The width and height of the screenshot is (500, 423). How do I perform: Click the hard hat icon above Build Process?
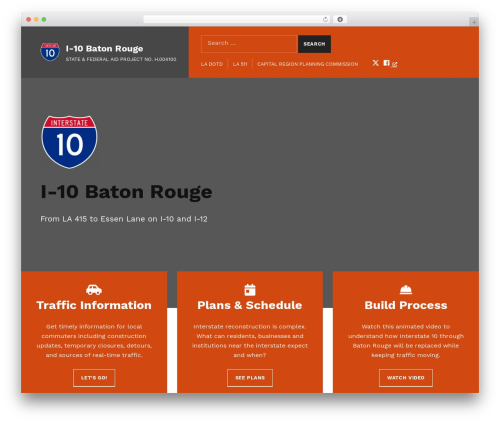(x=406, y=290)
